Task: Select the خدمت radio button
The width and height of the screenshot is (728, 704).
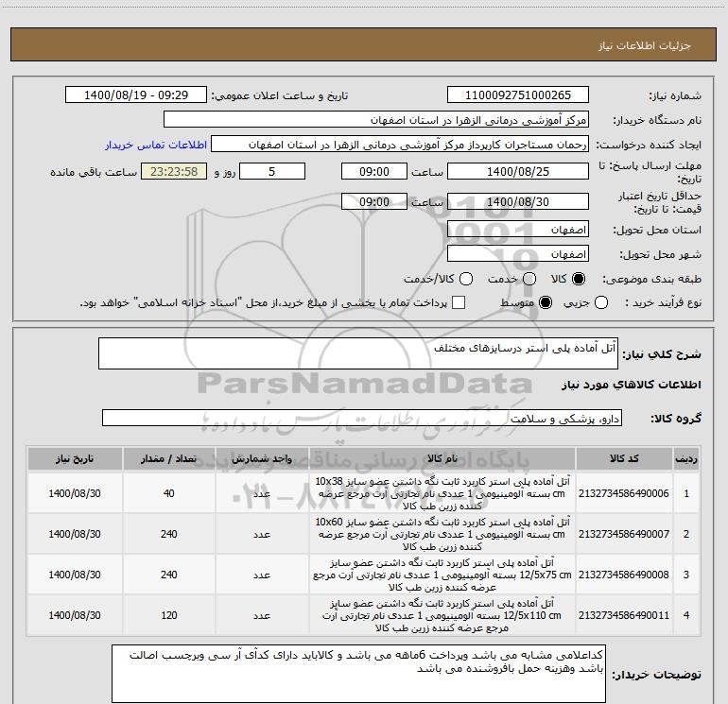Action: 529,279
